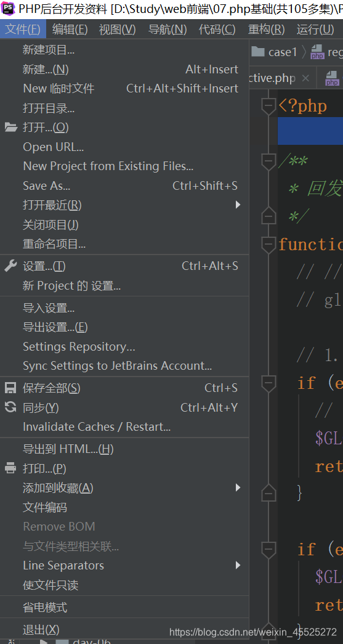Toggle 省电模式 power save mode
Viewport: 343px width, 644px height.
tap(124, 607)
